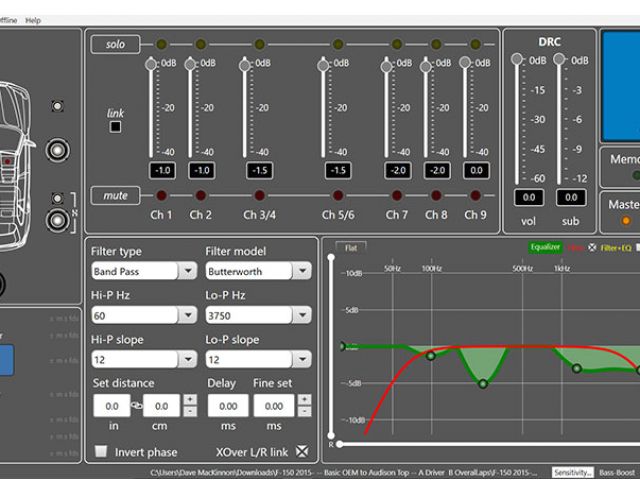Enable the channel link checkbox
This screenshot has width=640, height=480.
click(x=116, y=127)
